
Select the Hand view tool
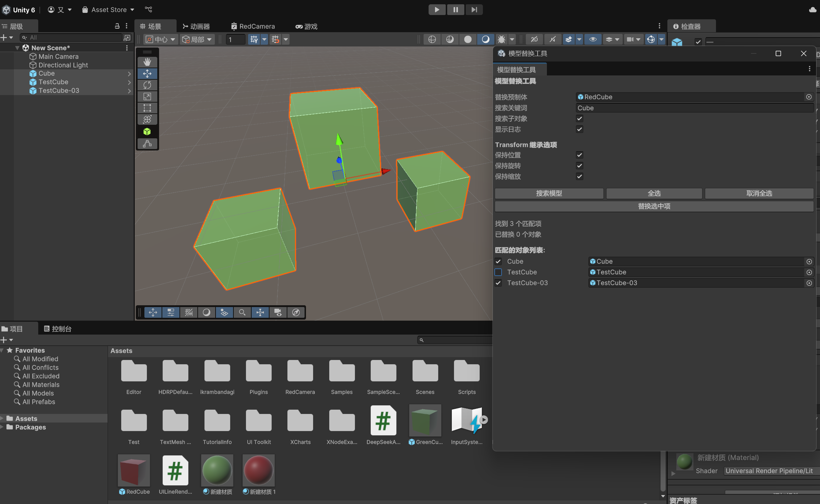click(147, 62)
